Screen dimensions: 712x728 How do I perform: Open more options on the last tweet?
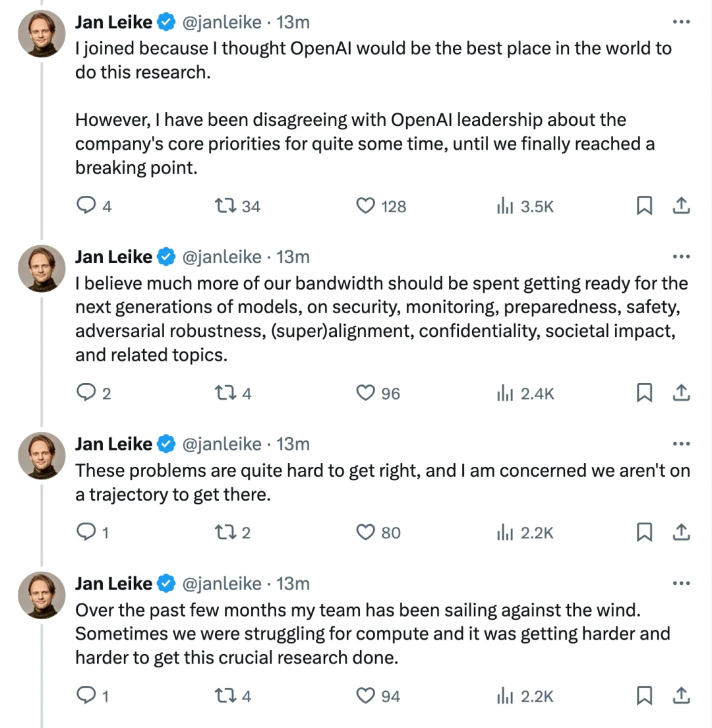[x=680, y=584]
